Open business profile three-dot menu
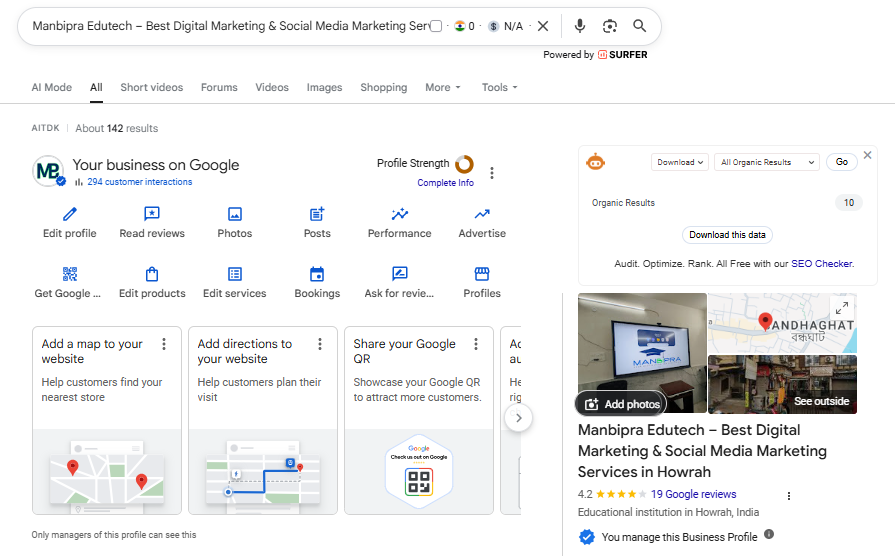Screen dimensions: 895x556 pos(491,173)
